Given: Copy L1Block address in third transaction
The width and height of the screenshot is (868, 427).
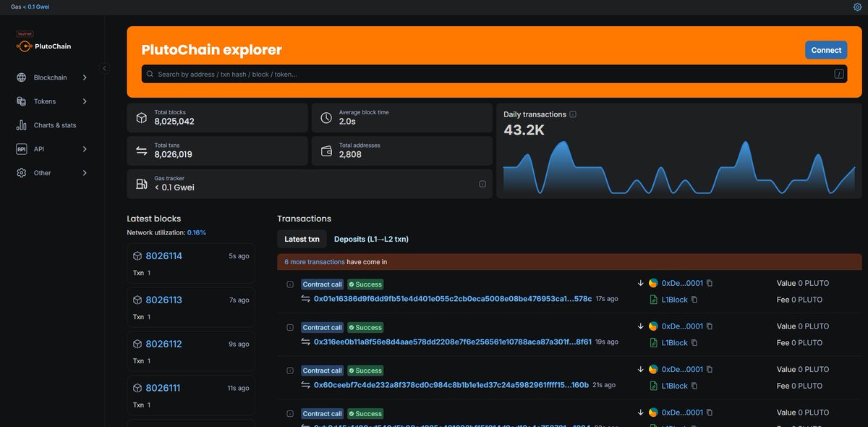Looking at the screenshot, I should [x=694, y=386].
